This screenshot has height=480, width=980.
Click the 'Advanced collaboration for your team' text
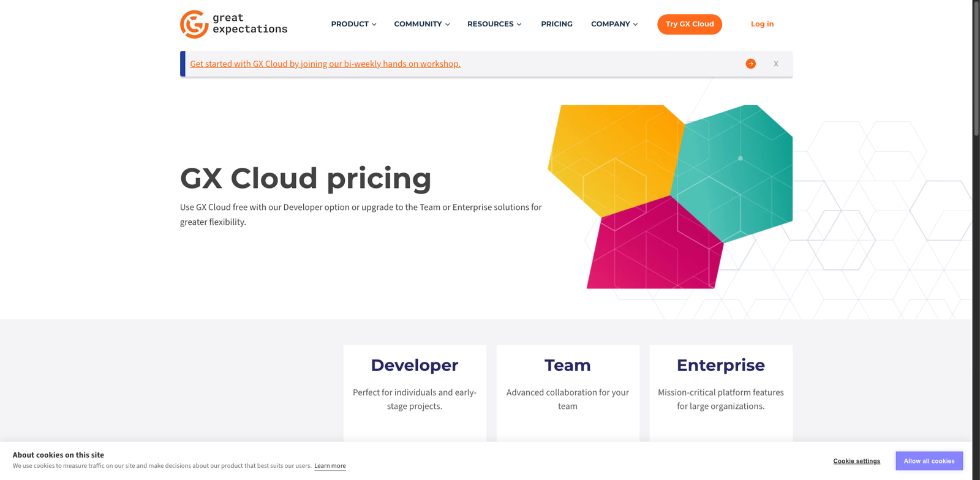point(568,399)
